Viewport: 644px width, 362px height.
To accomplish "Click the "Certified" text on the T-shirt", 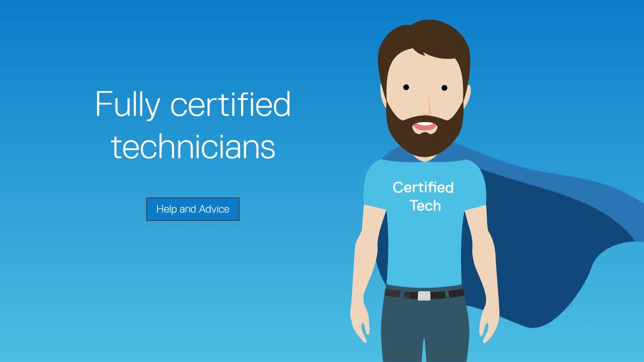I will [x=423, y=188].
